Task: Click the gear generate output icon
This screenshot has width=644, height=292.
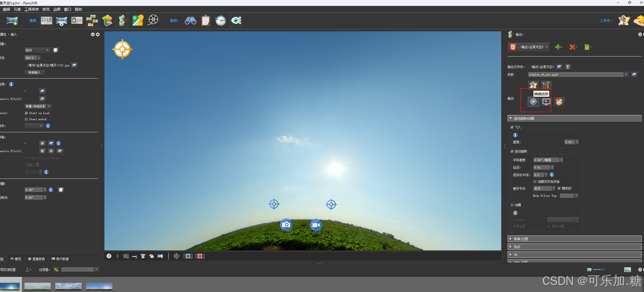Action: (533, 102)
